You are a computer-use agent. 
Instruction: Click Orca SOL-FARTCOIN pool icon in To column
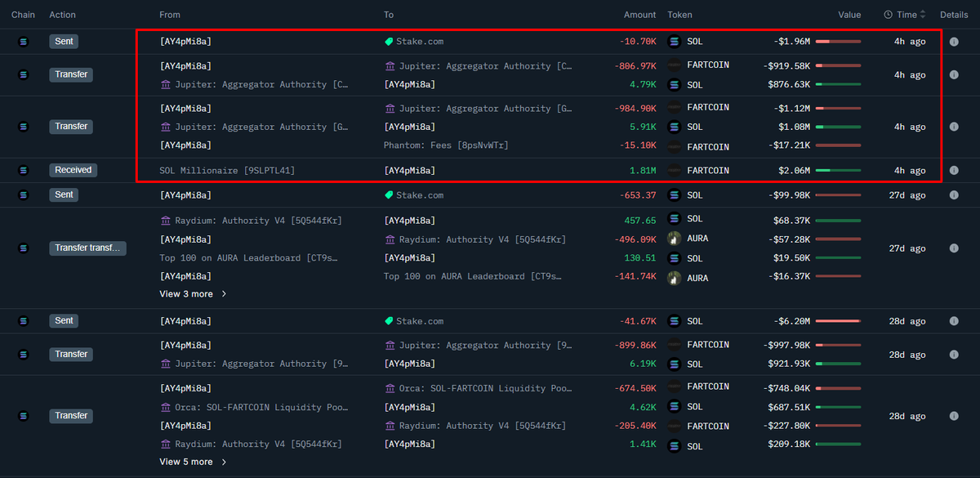(x=389, y=388)
